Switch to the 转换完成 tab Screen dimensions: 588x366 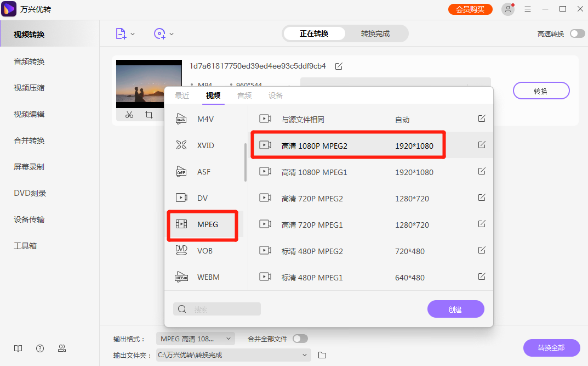click(376, 33)
